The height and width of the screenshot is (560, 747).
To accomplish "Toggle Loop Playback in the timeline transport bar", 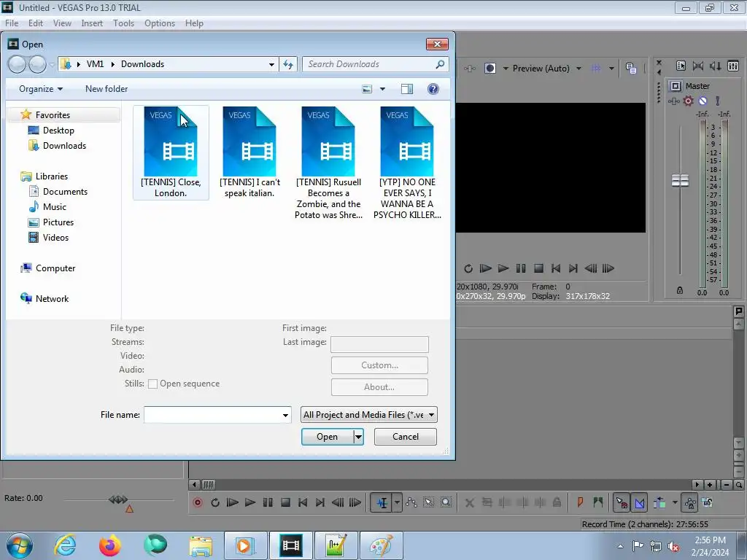I will [x=215, y=502].
